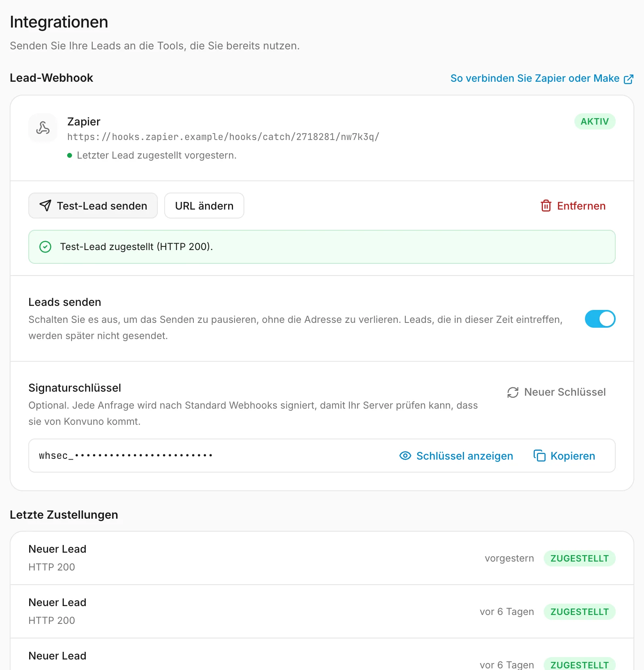This screenshot has height=670, width=644.
Task: Click the green status dot before Letzter Lead
Action: (x=70, y=155)
